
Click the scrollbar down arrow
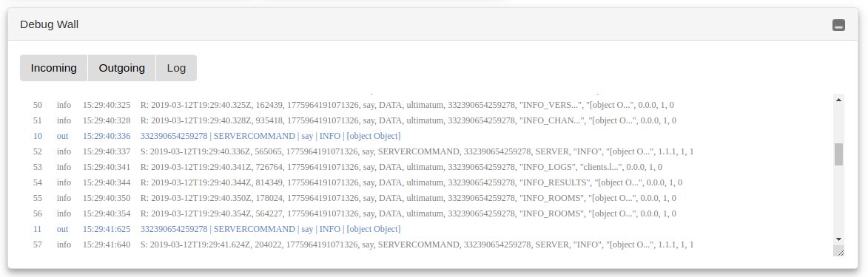[838, 239]
